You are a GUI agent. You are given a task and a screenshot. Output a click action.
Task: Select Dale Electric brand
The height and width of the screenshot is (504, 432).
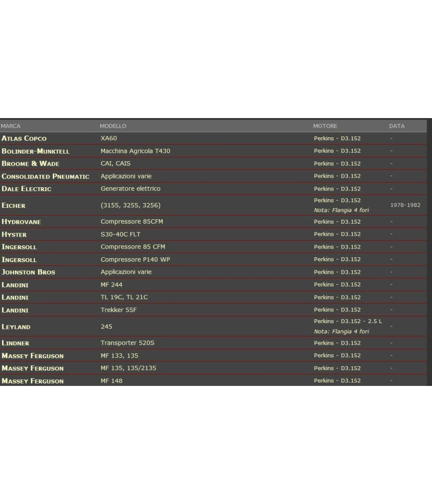26,189
